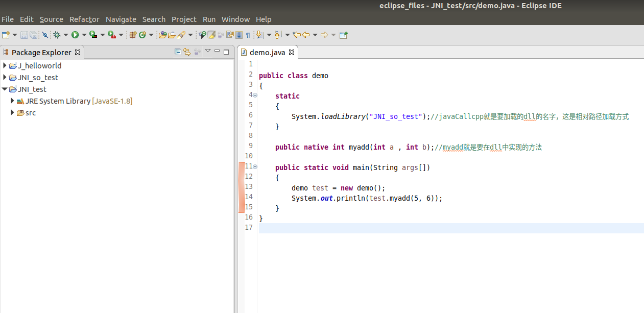Open the Run button dropdown arrow

tap(84, 35)
